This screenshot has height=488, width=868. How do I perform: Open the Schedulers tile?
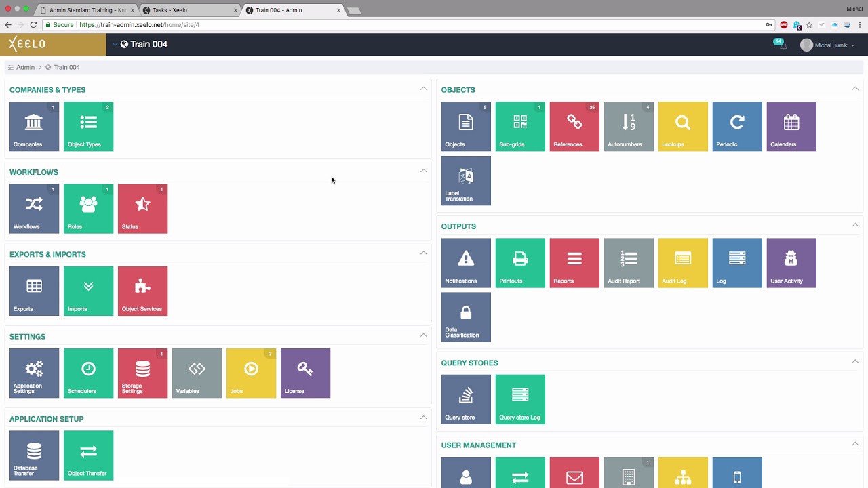click(88, 373)
